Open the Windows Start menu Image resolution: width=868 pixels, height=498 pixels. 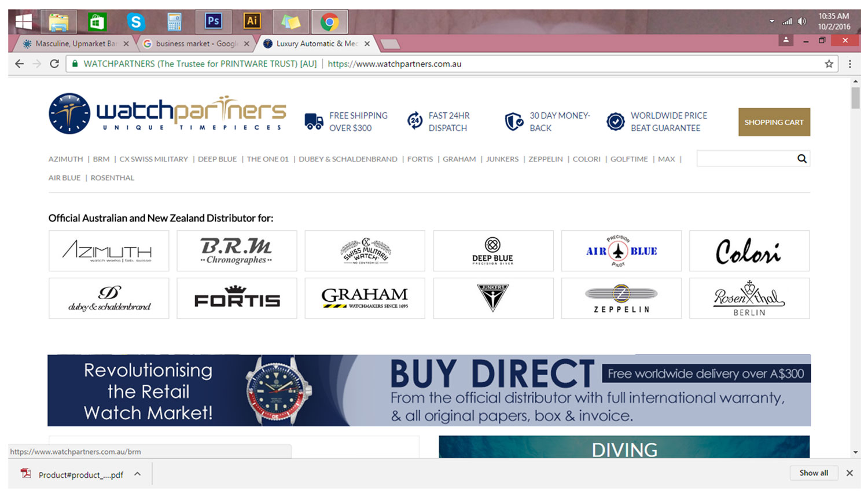pyautogui.click(x=24, y=22)
